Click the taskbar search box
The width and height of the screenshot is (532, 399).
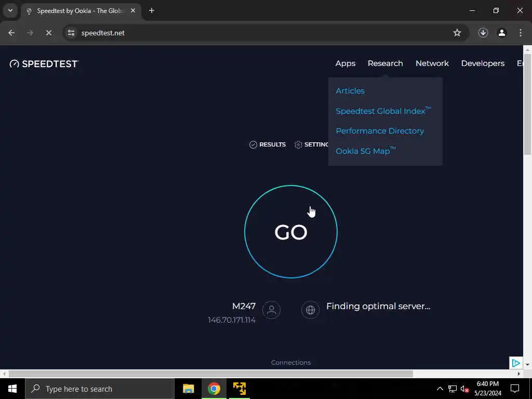[100, 389]
